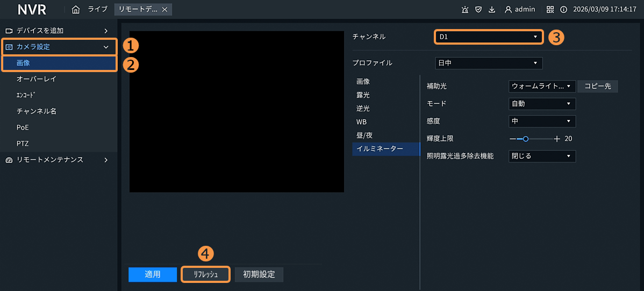Click the home icon in top bar
Viewport: 644px width, 291px height.
[x=76, y=9]
